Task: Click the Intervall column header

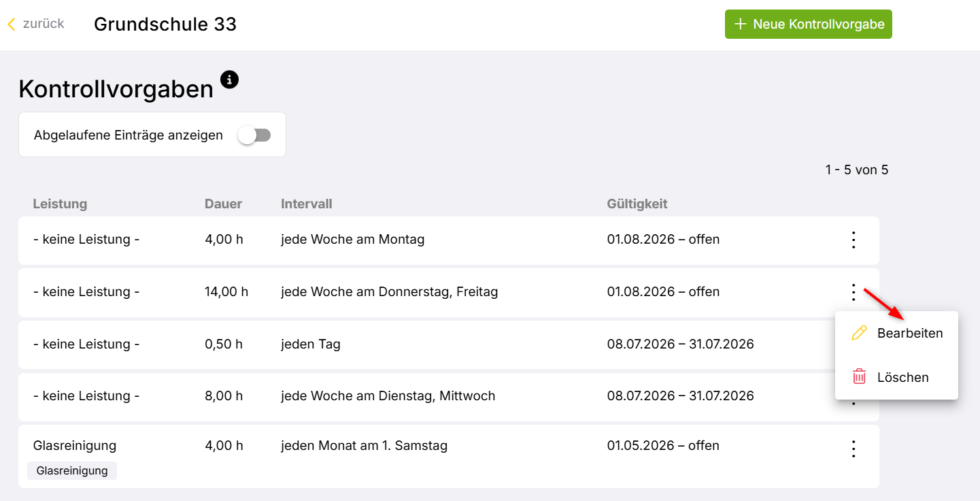Action: point(306,204)
